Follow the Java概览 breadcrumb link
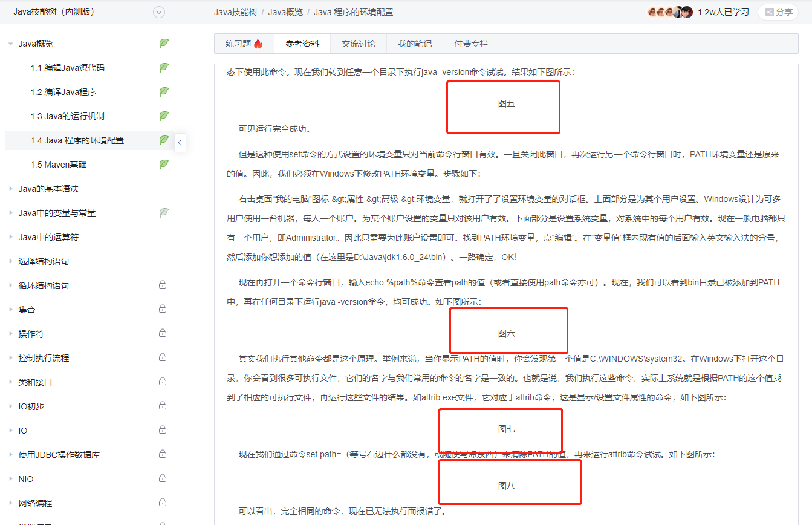 pyautogui.click(x=285, y=12)
